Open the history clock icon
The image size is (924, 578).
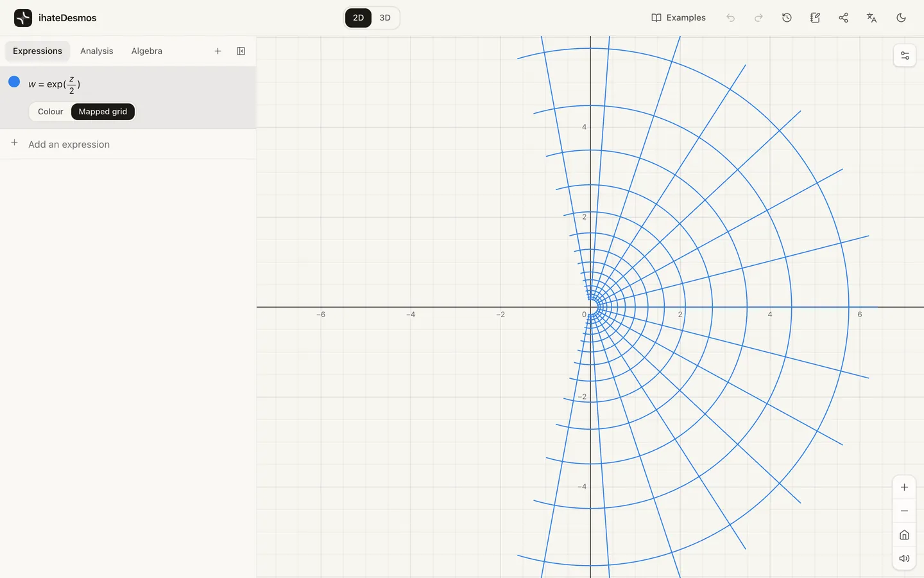[x=787, y=18]
